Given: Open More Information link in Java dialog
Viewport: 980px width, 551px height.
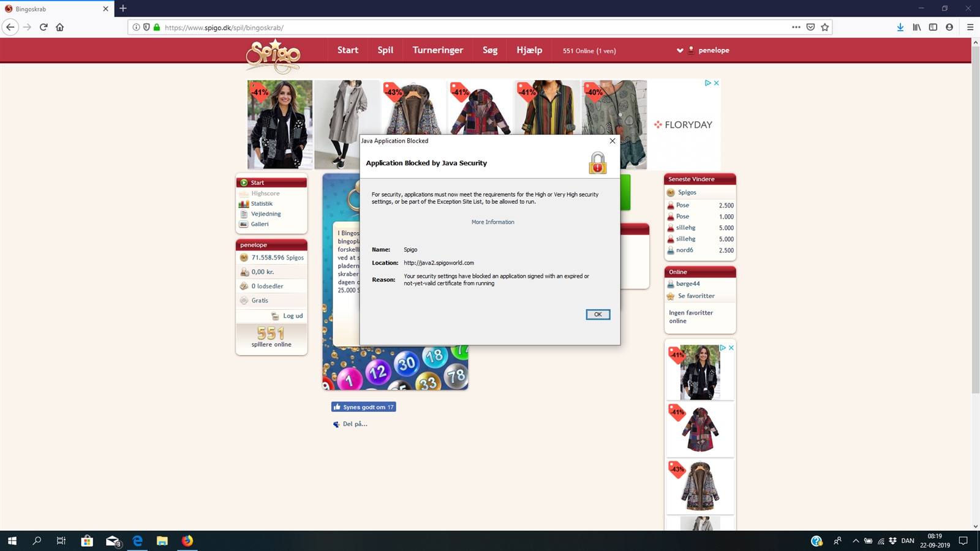Looking at the screenshot, I should point(492,222).
